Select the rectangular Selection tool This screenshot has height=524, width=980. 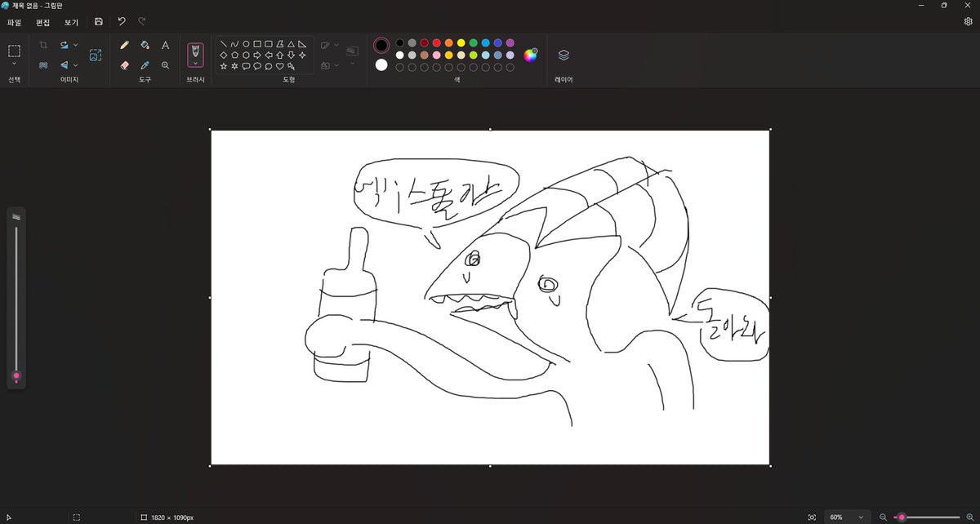[x=14, y=51]
